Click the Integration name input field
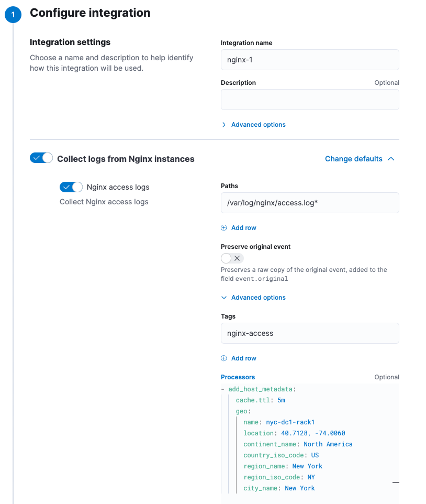The image size is (426, 504). (x=310, y=60)
